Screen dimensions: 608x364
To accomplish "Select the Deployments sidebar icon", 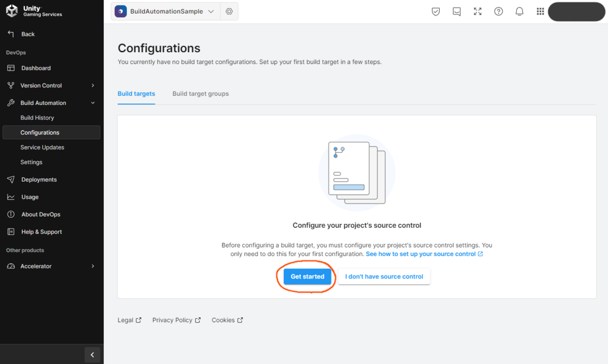I will coord(11,179).
